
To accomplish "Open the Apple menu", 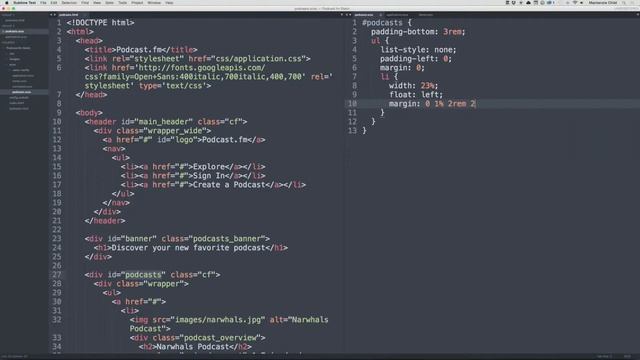I will point(7,2).
